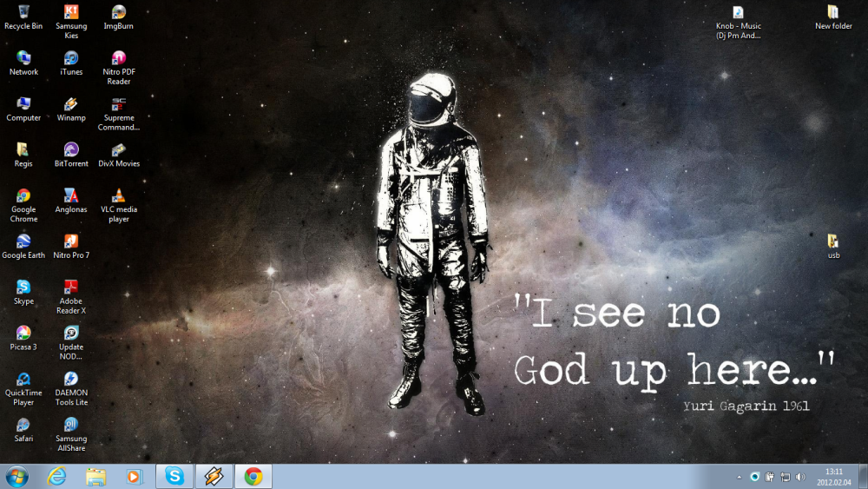The image size is (868, 489).
Task: Select the Computer desktop icon
Action: tap(23, 109)
